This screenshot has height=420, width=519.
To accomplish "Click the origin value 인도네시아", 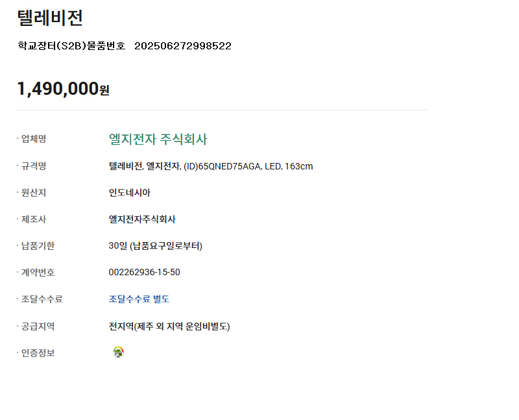I will click(x=129, y=193).
